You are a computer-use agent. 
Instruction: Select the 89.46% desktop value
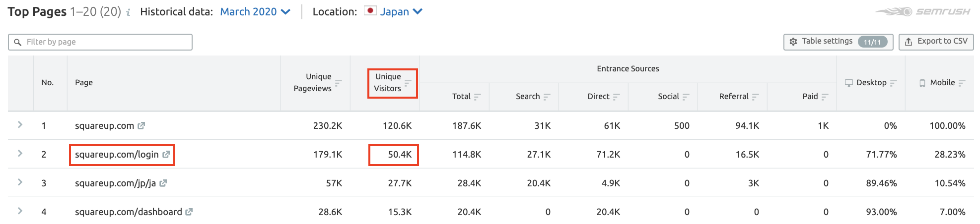[881, 183]
